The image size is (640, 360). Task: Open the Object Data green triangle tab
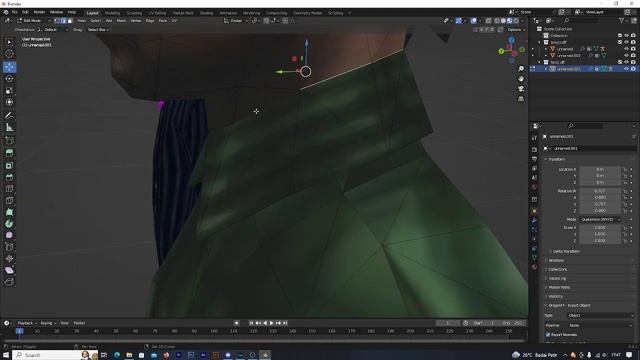pos(534,258)
